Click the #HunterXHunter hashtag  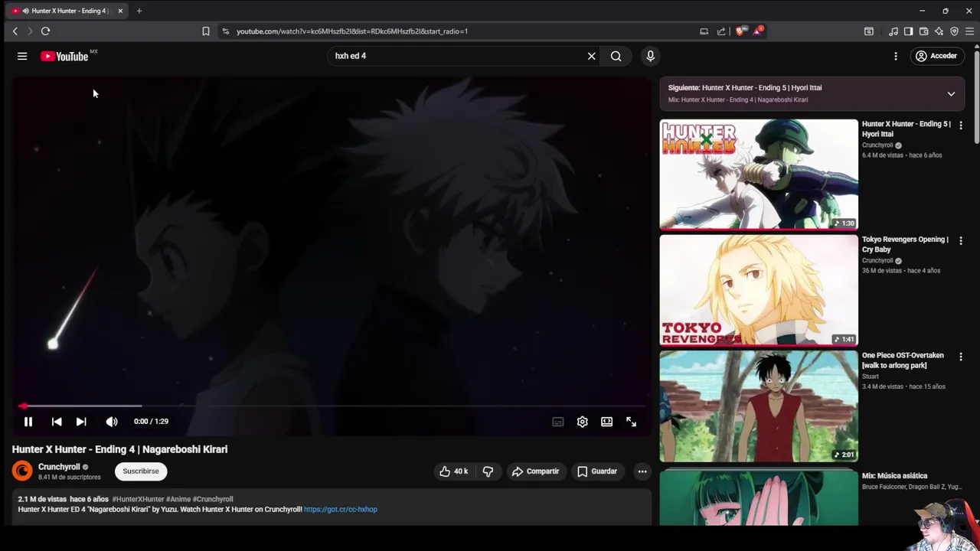pos(138,499)
